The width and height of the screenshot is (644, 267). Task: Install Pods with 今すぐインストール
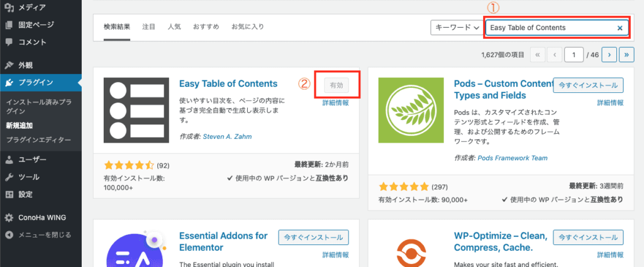point(588,85)
